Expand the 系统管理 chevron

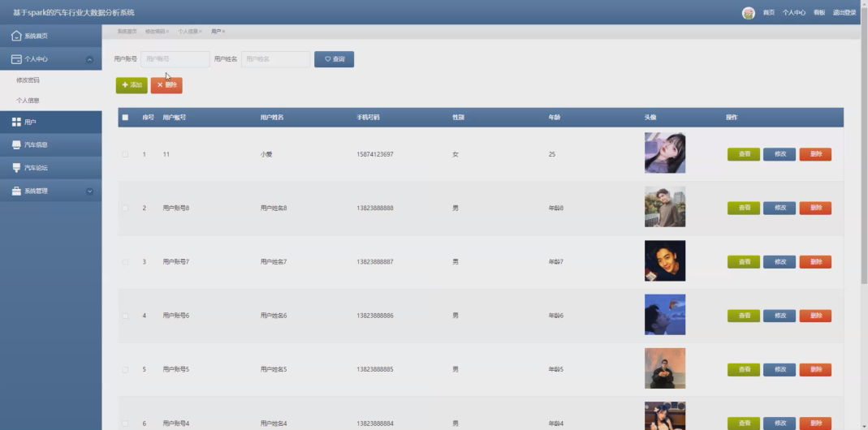[89, 191]
